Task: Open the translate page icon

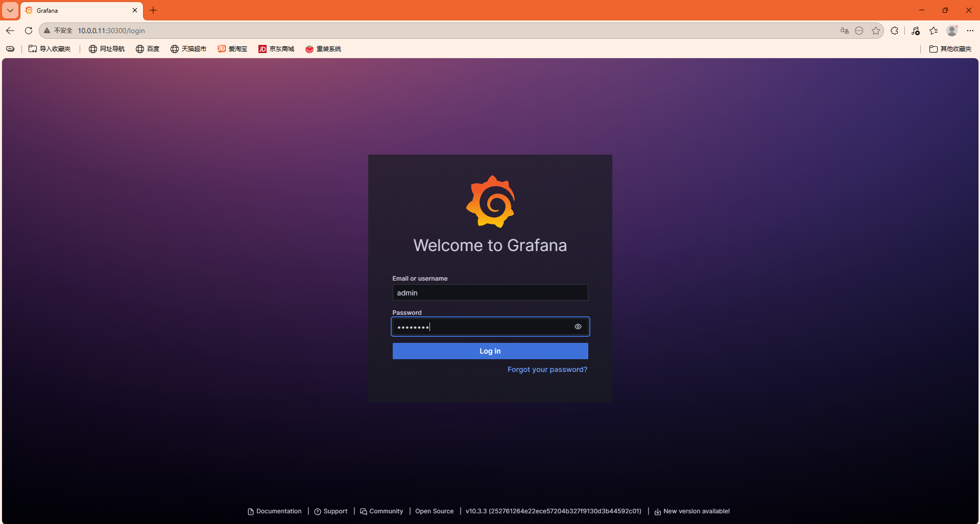Action: coord(845,31)
